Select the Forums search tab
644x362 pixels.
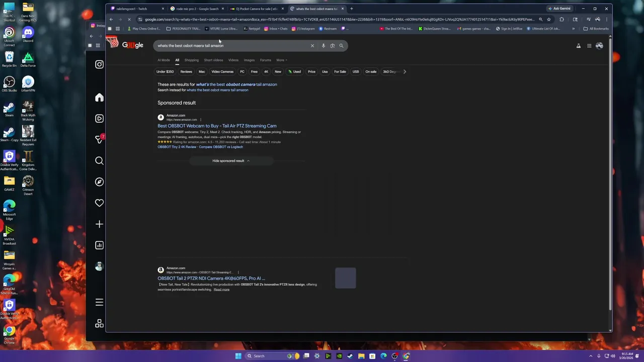coord(265,60)
